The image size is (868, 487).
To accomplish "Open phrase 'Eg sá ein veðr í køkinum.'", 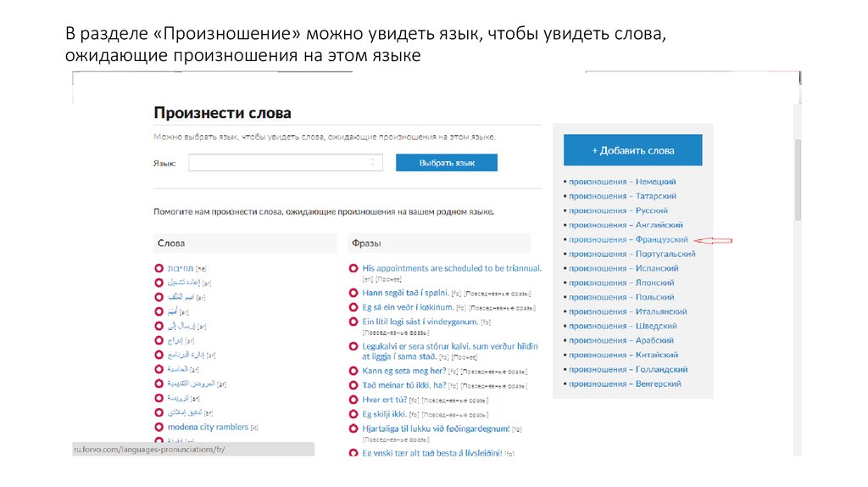I will tap(408, 307).
